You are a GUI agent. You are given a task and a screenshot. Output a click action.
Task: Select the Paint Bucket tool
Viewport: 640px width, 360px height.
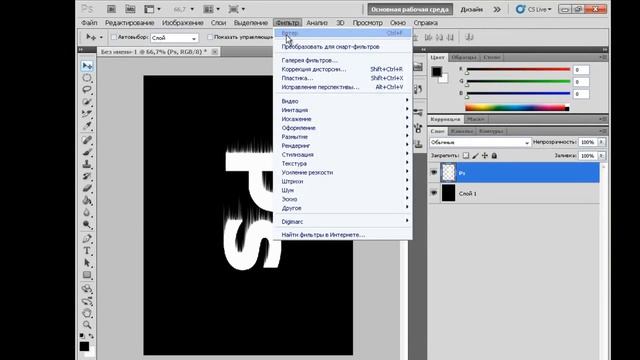point(87,200)
